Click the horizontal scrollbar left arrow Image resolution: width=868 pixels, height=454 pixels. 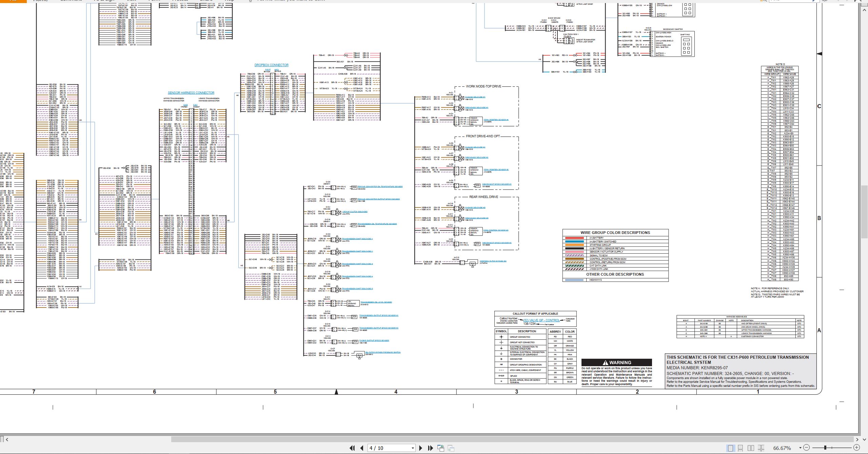pyautogui.click(x=7, y=439)
